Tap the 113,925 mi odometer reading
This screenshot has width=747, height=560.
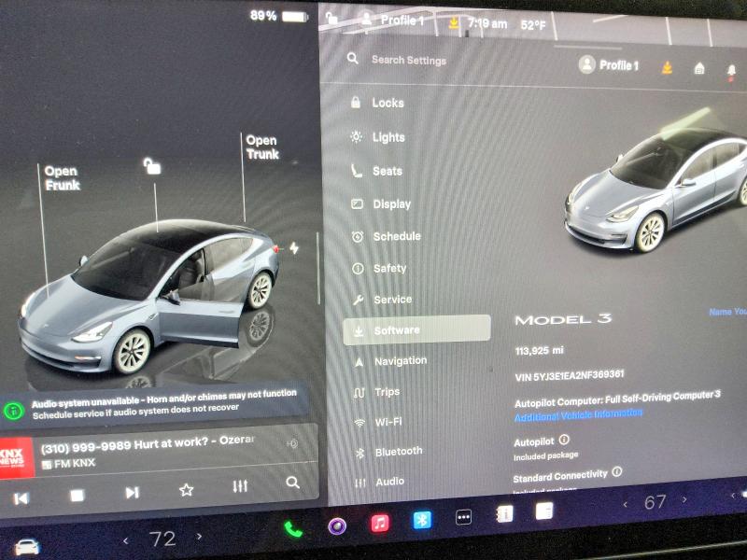click(x=540, y=351)
